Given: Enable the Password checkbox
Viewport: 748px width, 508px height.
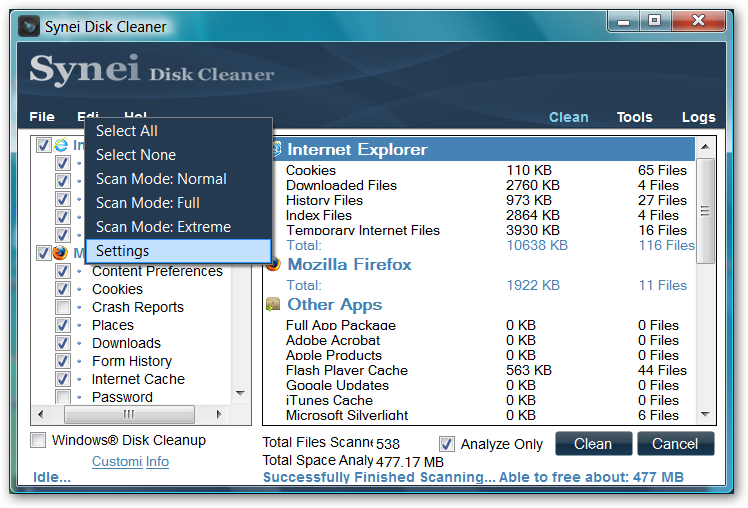Looking at the screenshot, I should [62, 397].
